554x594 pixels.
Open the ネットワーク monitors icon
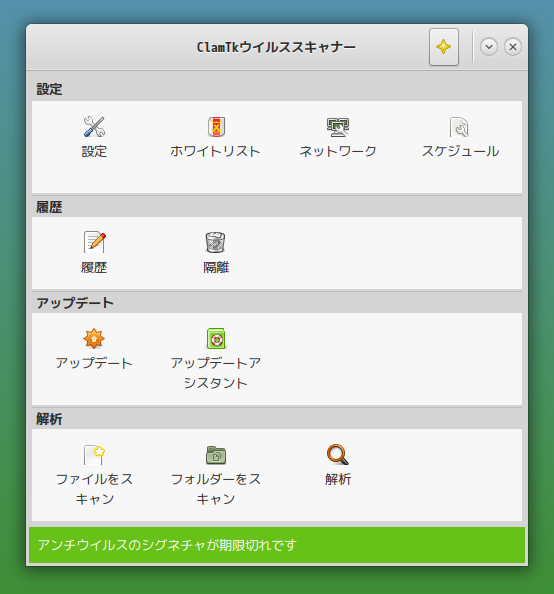338,127
